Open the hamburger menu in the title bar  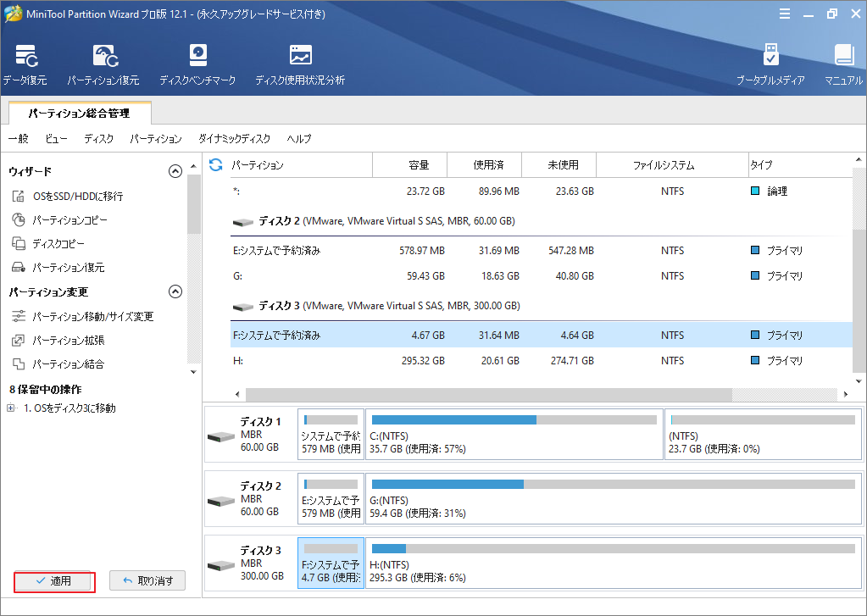(785, 14)
